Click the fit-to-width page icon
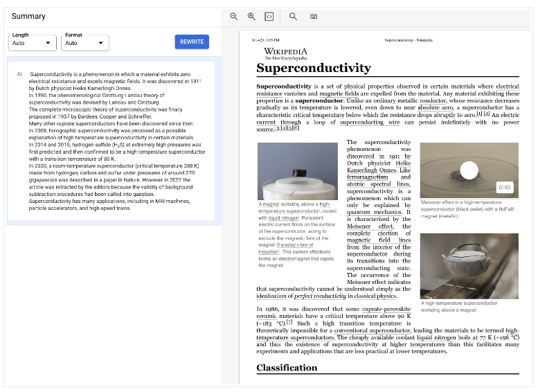Screen dimensions: 538x392 click(269, 16)
